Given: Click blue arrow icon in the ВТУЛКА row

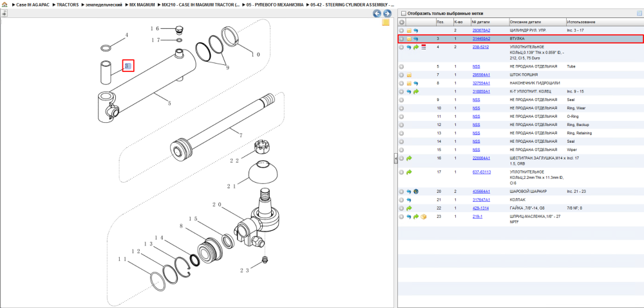Looking at the screenshot, I should pos(415,39).
